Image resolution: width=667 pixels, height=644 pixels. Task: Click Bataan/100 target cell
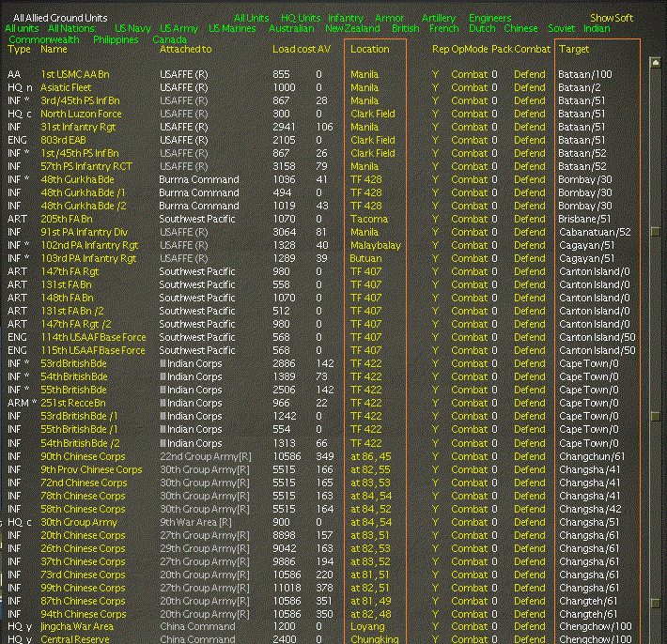click(x=585, y=74)
